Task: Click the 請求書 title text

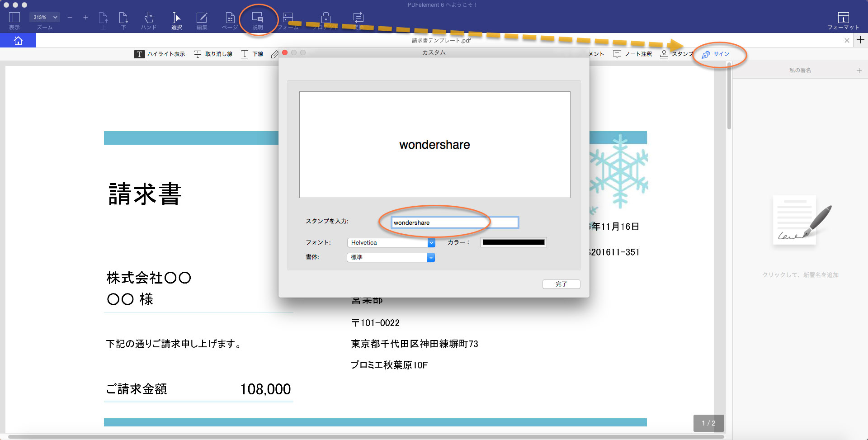Action: point(145,194)
